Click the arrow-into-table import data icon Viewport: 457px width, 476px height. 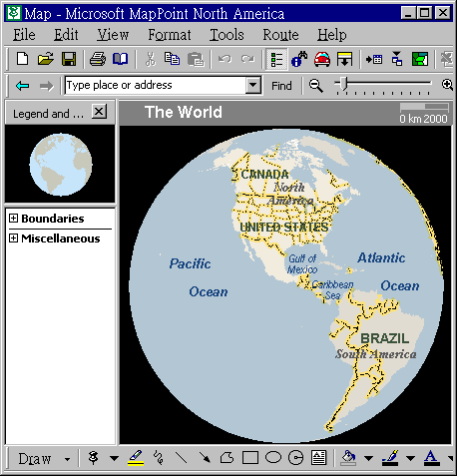pyautogui.click(x=374, y=59)
